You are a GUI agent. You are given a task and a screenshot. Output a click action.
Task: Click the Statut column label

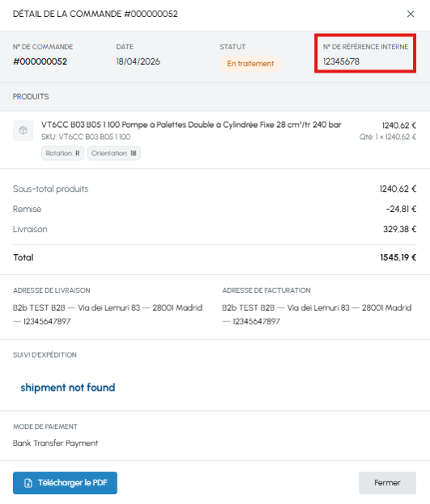(x=232, y=47)
